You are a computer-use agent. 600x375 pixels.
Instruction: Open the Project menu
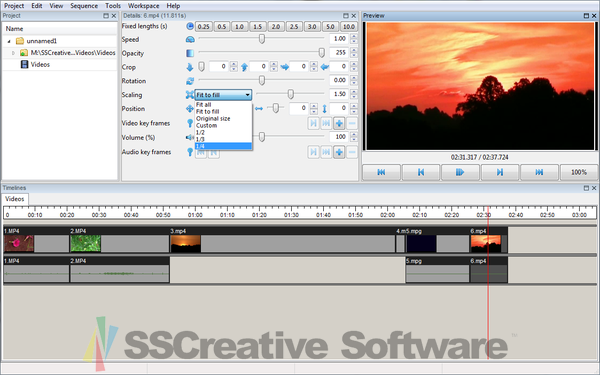click(14, 6)
